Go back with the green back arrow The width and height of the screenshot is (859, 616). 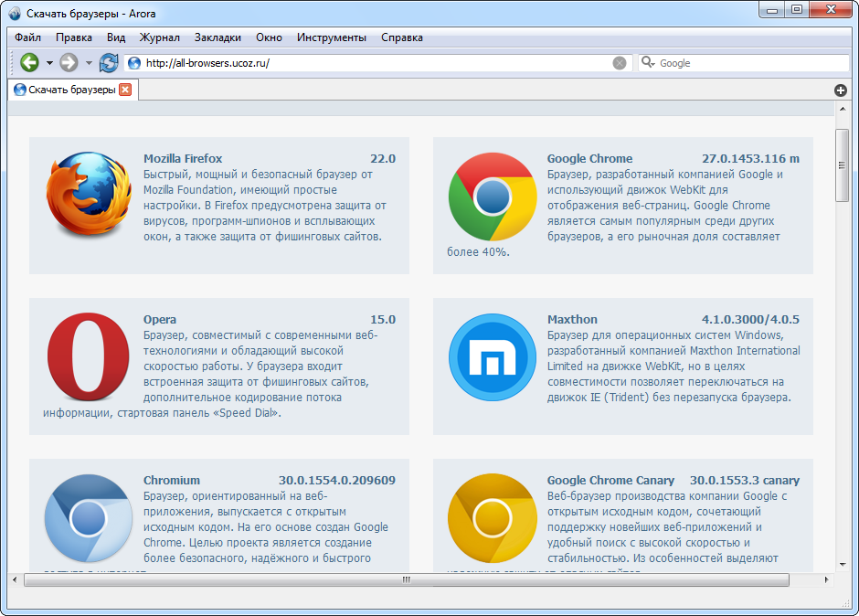coord(29,62)
